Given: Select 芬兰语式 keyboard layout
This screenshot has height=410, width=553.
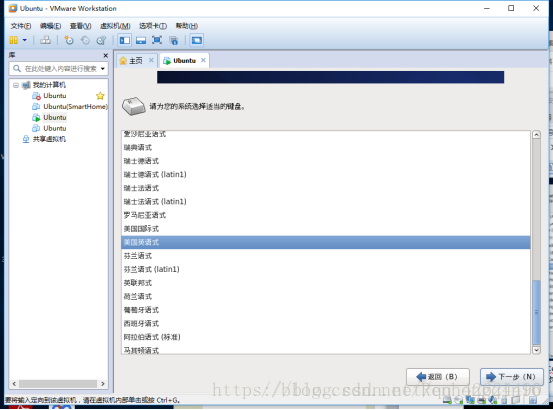Looking at the screenshot, I should click(x=326, y=256).
